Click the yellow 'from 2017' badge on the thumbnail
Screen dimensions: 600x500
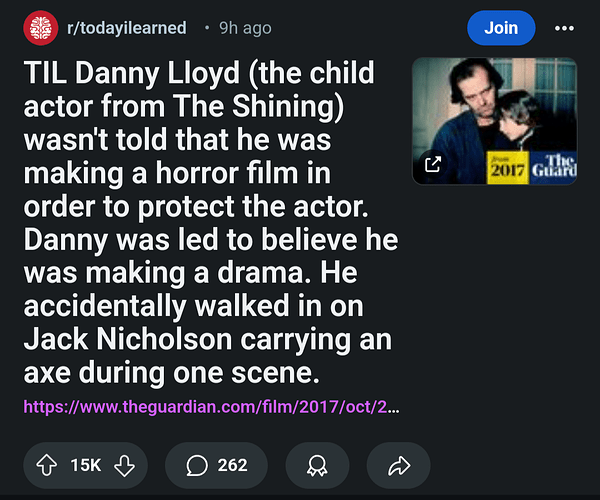point(511,167)
